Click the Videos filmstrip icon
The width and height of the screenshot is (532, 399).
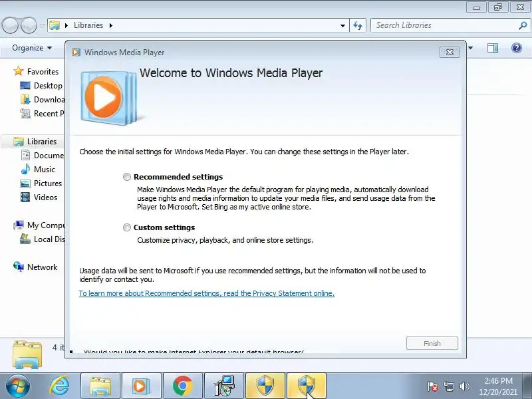click(x=25, y=197)
